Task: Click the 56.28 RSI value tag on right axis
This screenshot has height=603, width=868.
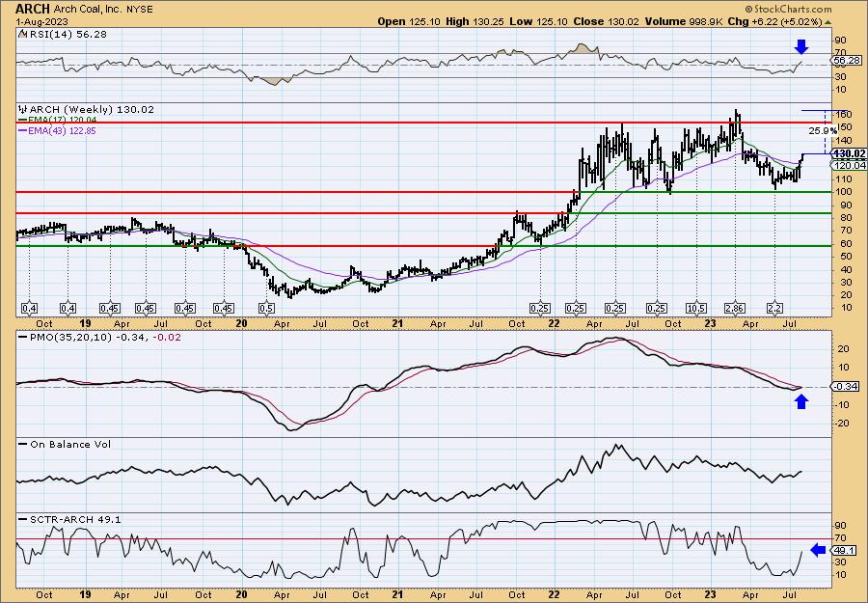Action: tap(848, 60)
